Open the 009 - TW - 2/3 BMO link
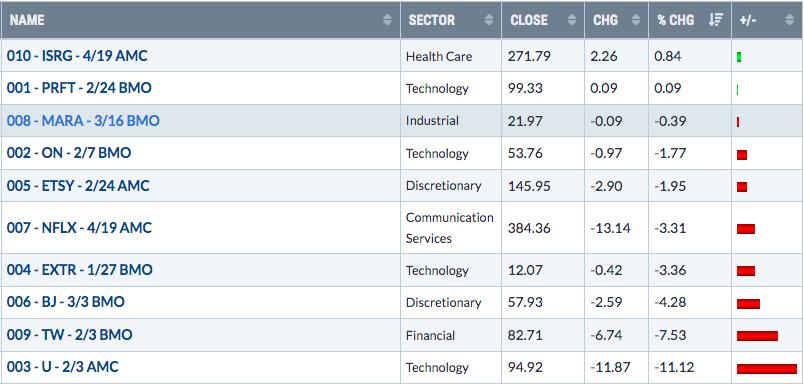 69,335
